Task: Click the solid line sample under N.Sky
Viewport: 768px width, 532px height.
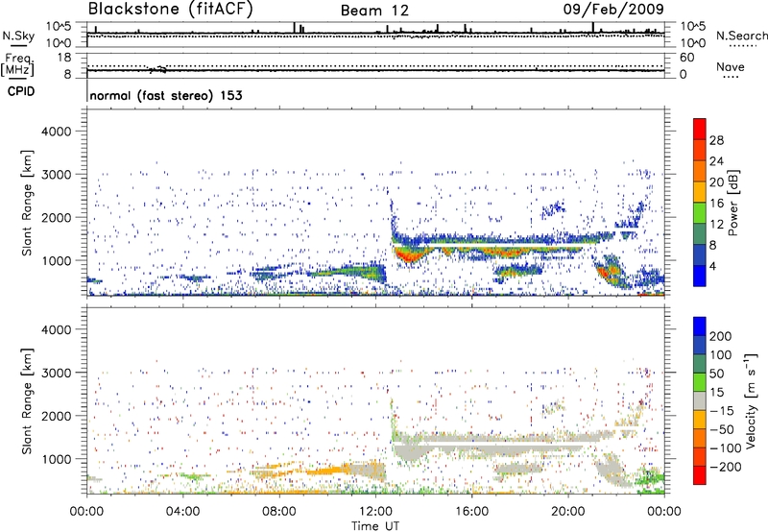Action: coord(18,45)
